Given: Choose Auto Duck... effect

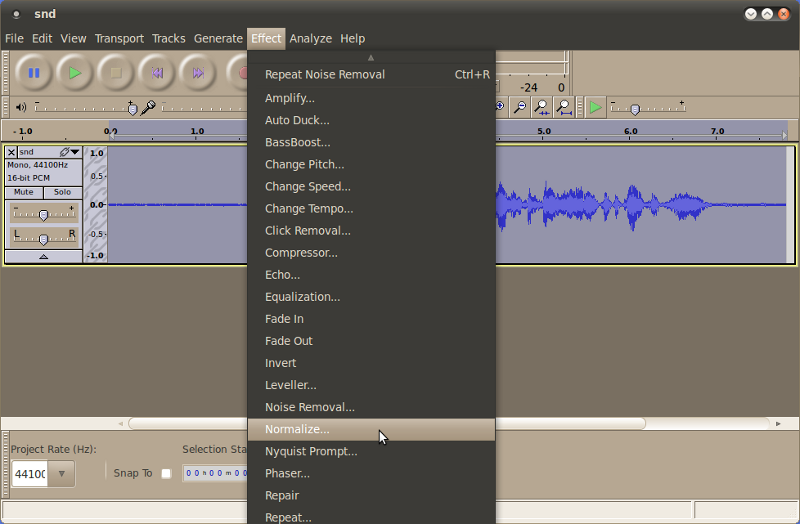Looking at the screenshot, I should tap(371, 120).
